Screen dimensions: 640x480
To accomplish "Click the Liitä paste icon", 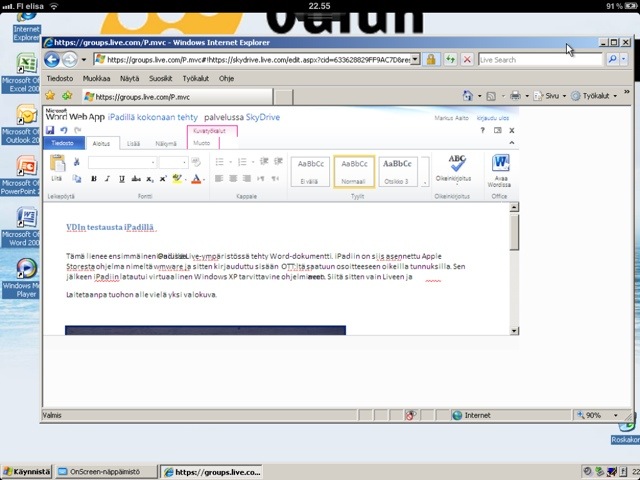I will point(56,167).
